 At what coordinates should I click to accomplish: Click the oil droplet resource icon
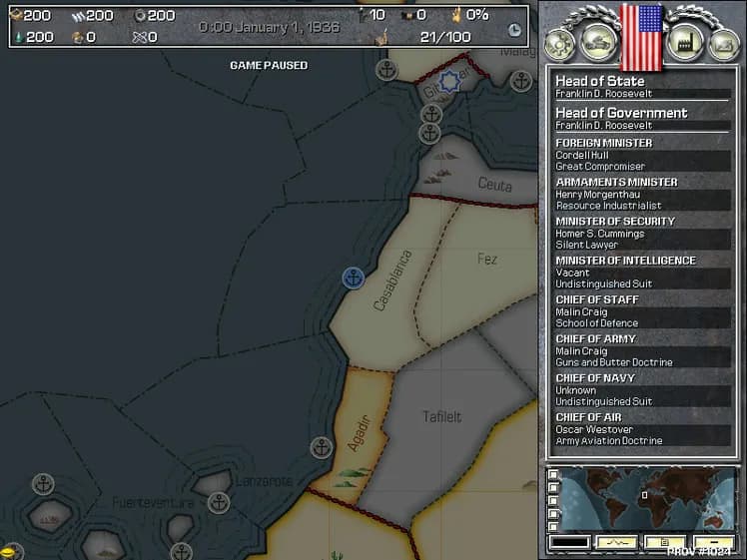(19, 37)
